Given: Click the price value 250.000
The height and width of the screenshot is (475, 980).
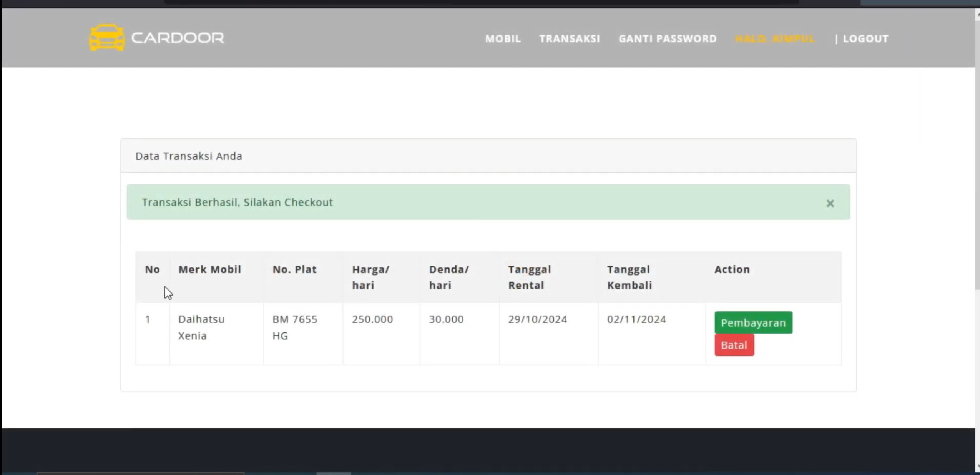Looking at the screenshot, I should (x=372, y=319).
